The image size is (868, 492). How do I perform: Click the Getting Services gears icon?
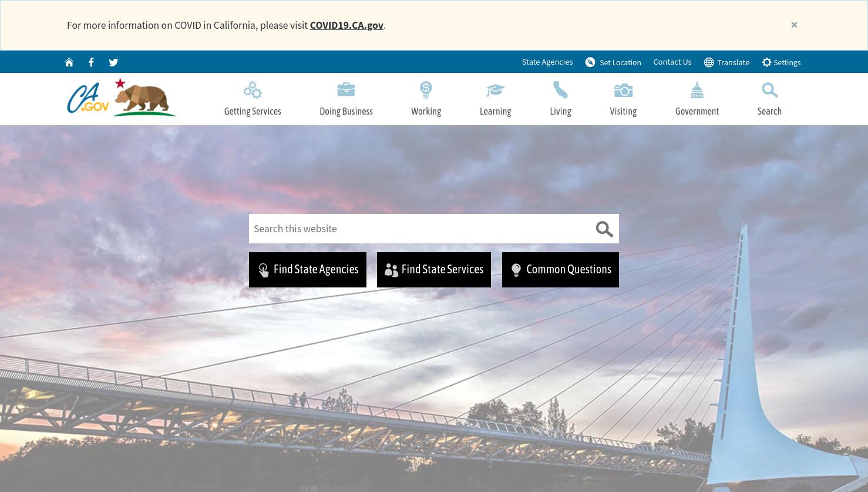click(x=253, y=90)
